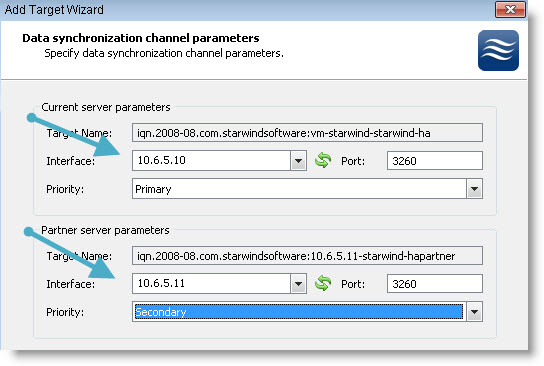Image resolution: width=544 pixels, height=366 pixels.
Task: Open partner server Interface dropdown 10.6.5.11
Action: pos(298,283)
